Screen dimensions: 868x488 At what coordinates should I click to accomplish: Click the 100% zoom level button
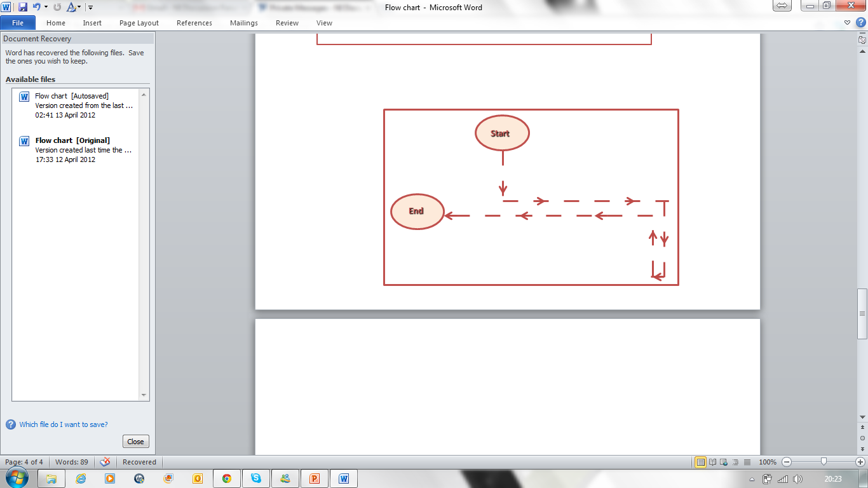point(768,462)
